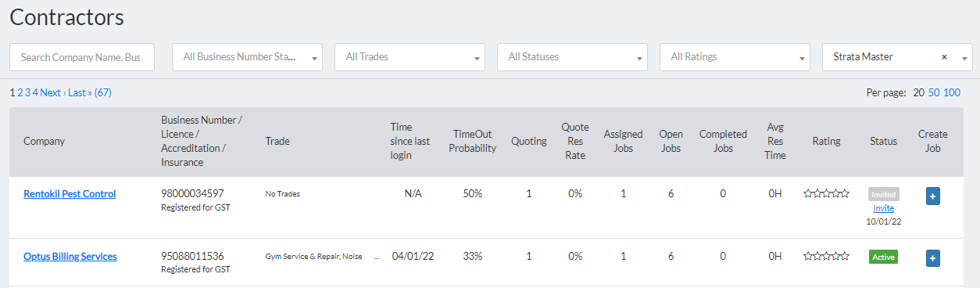This screenshot has height=288, width=980.
Task: Expand the All Statuses dropdown
Action: pos(572,57)
